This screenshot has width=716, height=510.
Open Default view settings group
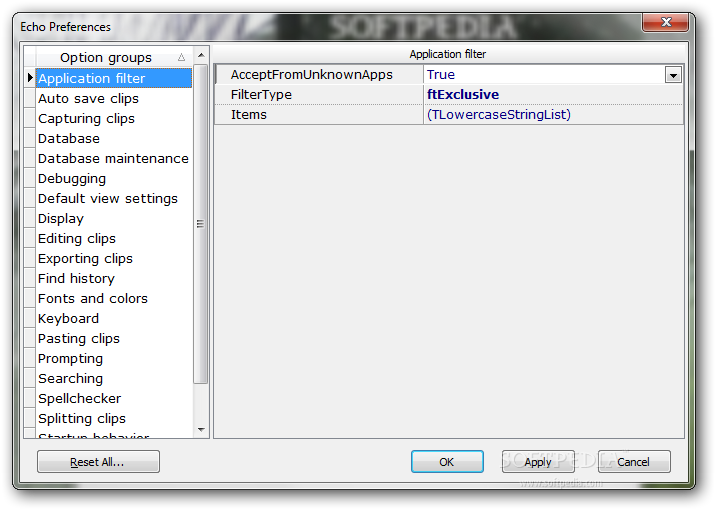tap(114, 199)
